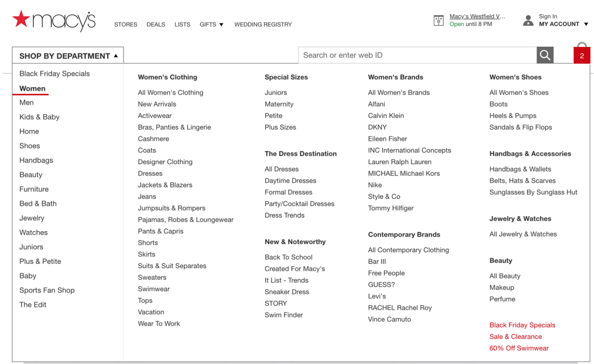
Task: Select the Beauty department in sidebar
Action: tap(31, 175)
